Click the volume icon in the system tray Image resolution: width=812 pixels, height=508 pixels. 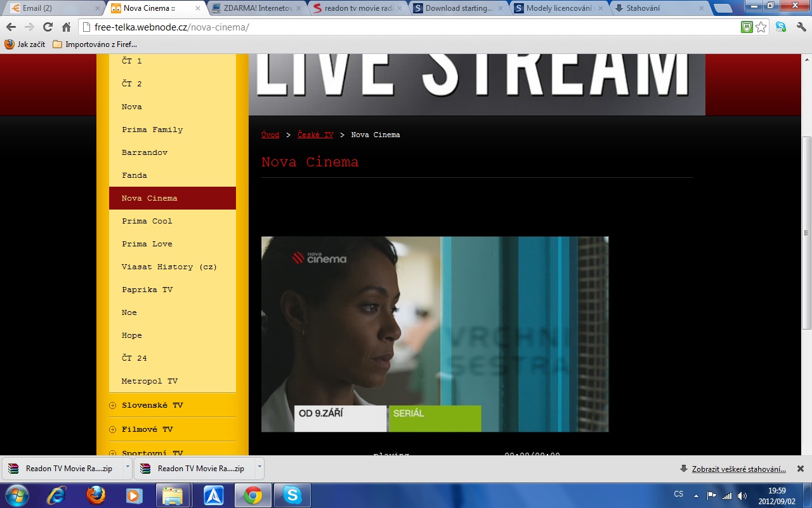click(742, 495)
